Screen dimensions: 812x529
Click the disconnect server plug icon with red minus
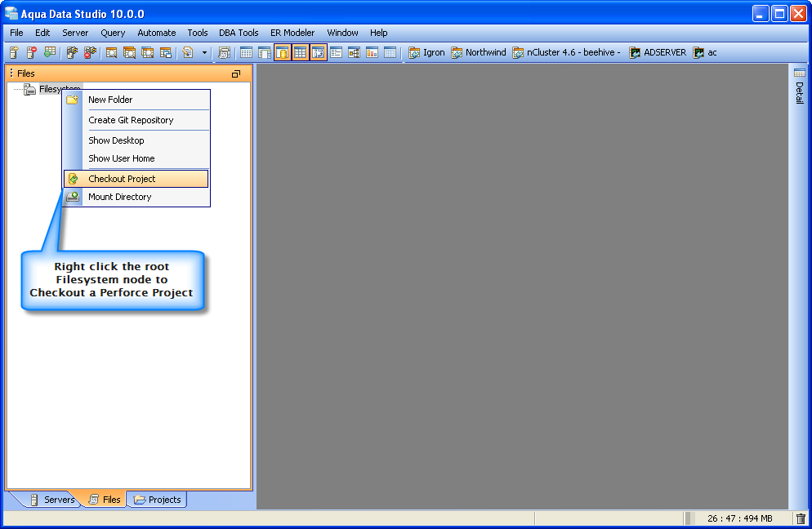click(90, 52)
